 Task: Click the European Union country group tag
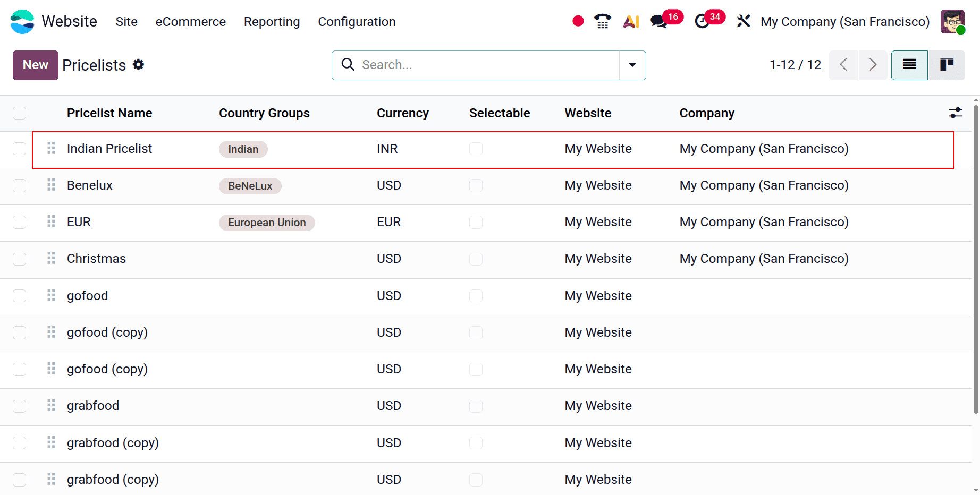coord(267,223)
